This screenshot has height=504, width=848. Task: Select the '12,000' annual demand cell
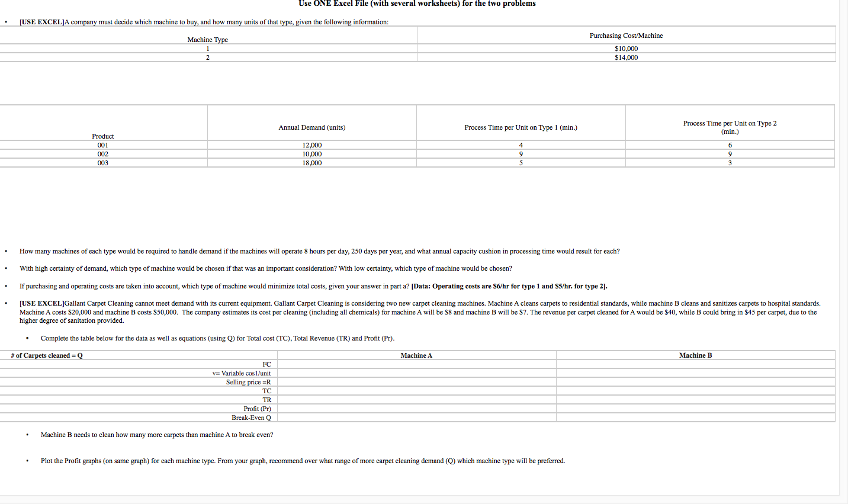click(311, 145)
